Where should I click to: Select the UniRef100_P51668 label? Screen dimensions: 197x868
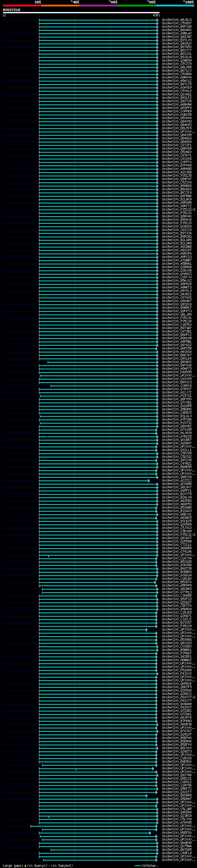[x=176, y=670]
